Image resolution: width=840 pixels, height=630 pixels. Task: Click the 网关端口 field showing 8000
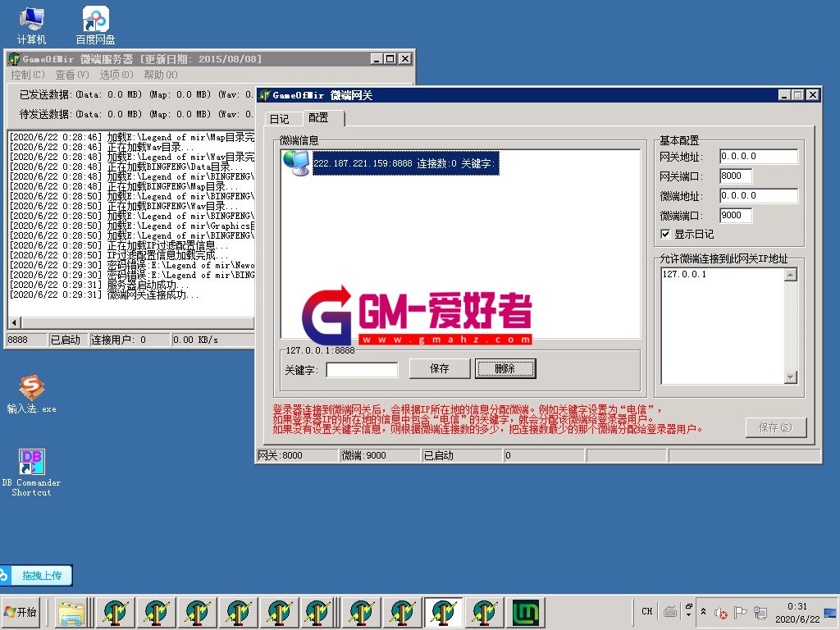(736, 176)
